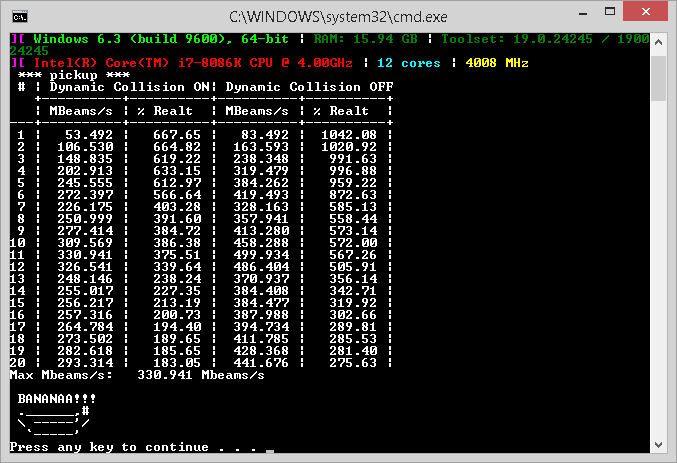Click the value 326.541 in row 12
This screenshot has width=677, height=463.
click(x=85, y=267)
